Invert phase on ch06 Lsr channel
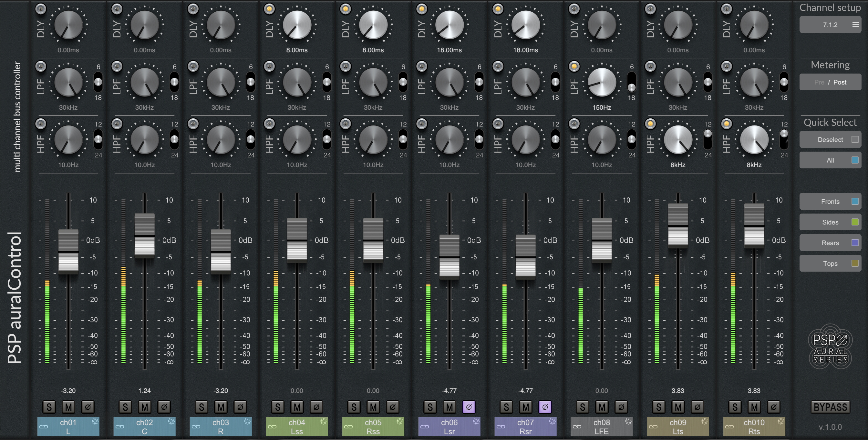The image size is (868, 440). [469, 407]
